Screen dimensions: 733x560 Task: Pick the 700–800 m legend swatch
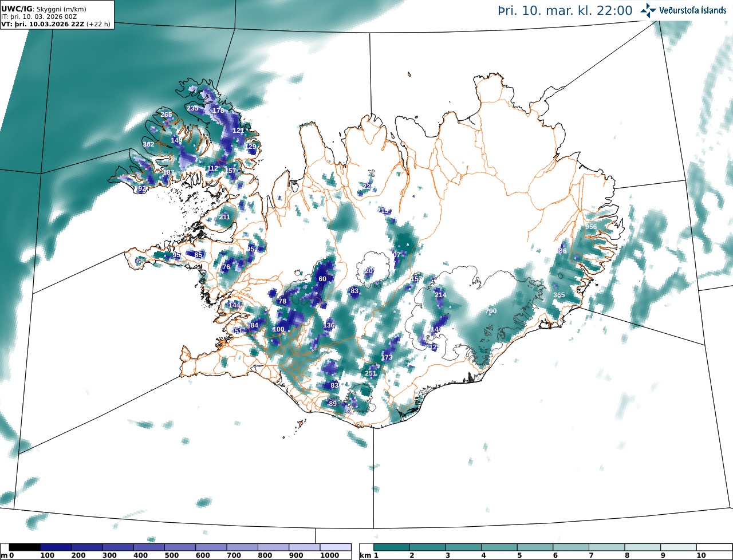(242, 547)
